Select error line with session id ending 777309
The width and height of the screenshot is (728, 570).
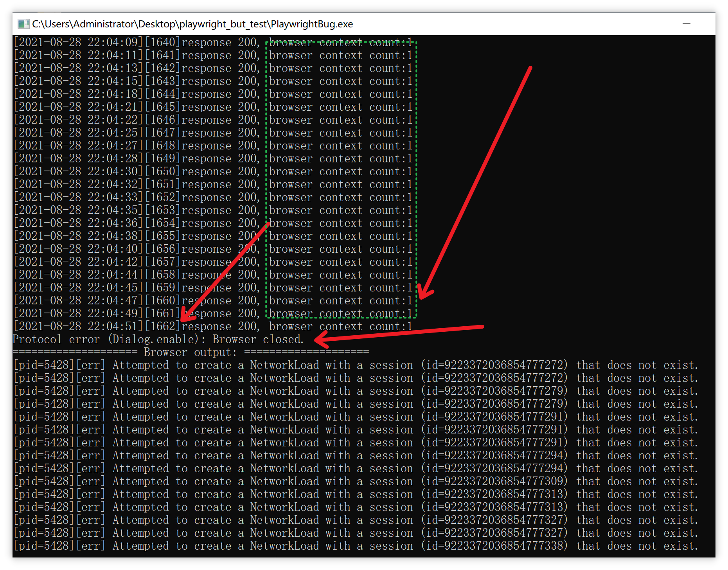click(356, 481)
